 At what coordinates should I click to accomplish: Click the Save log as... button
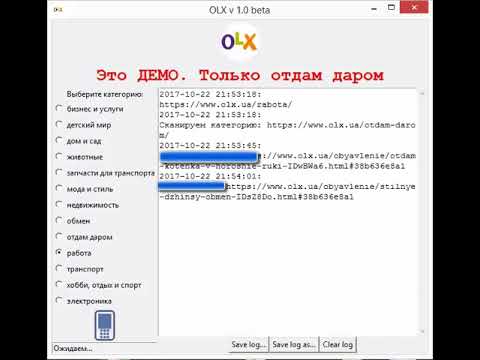pos(294,344)
